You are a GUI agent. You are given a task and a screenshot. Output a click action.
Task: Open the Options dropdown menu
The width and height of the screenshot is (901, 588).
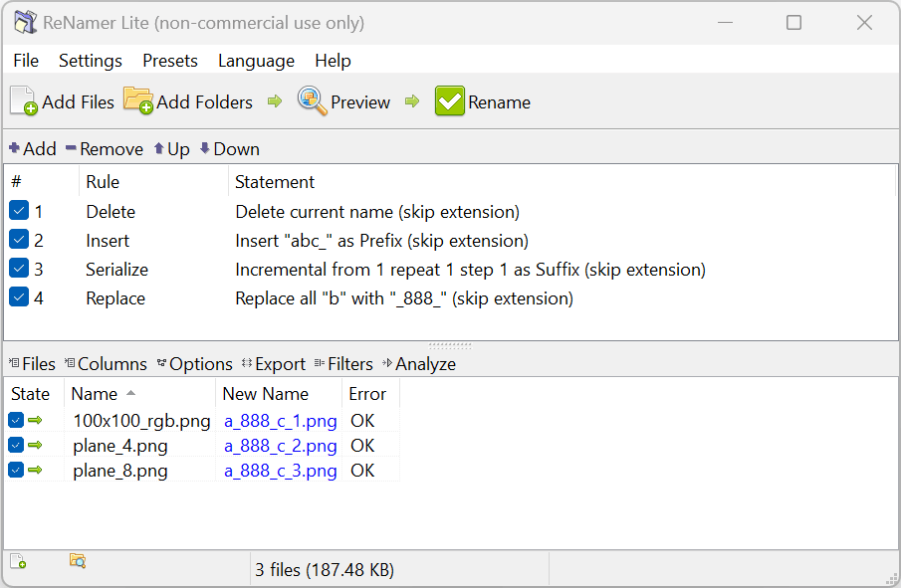194,364
